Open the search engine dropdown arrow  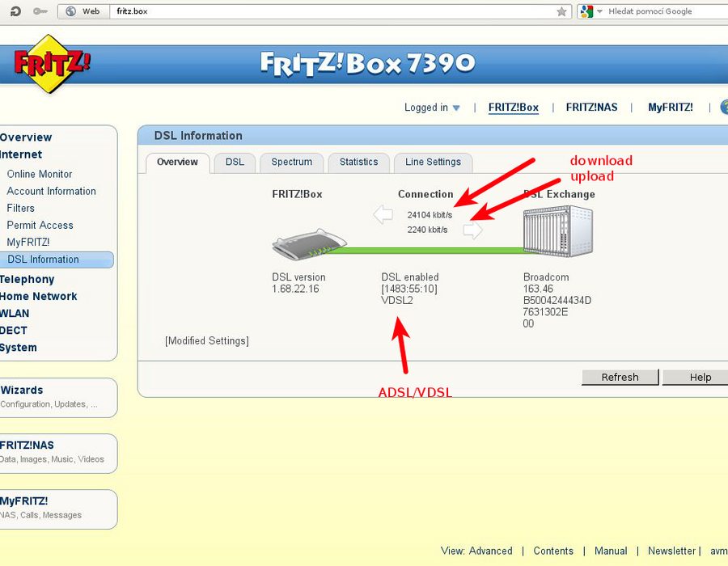click(599, 11)
